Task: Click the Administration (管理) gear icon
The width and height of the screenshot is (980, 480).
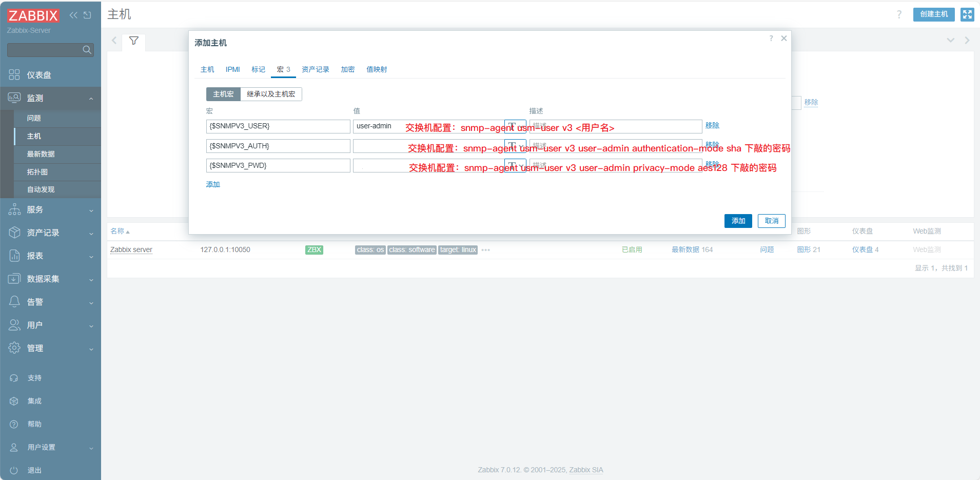Action: click(x=14, y=348)
